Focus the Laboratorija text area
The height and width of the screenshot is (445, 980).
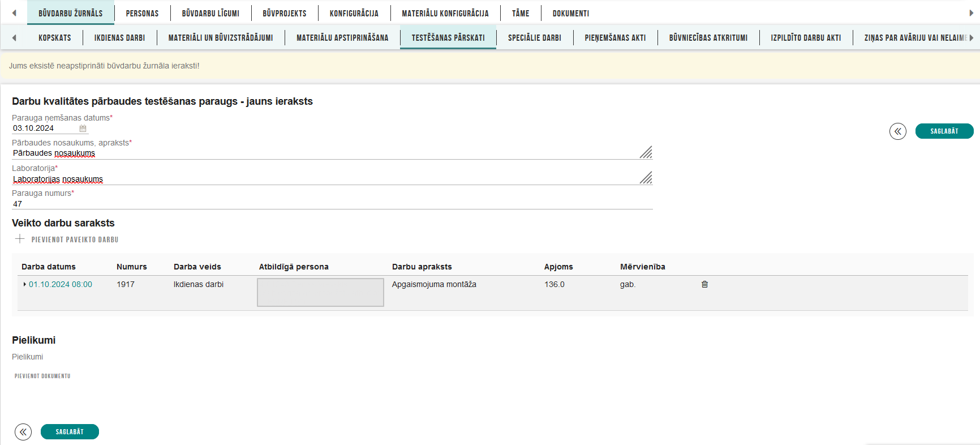332,179
